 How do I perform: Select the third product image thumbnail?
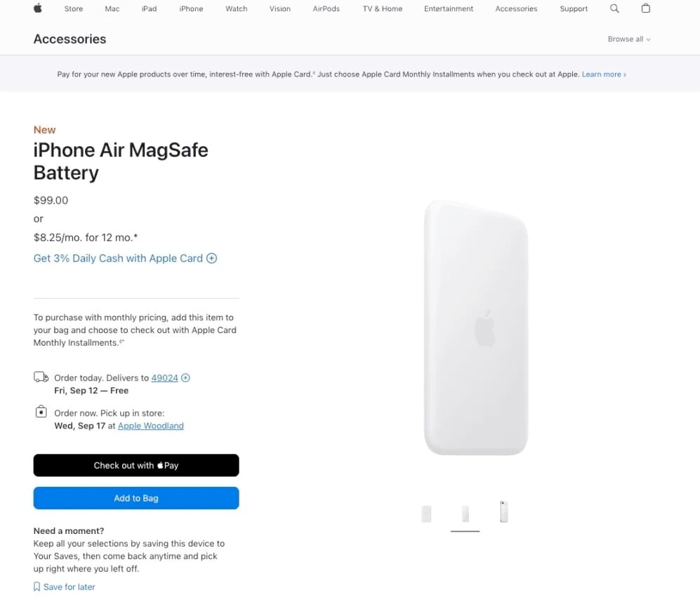pos(503,511)
